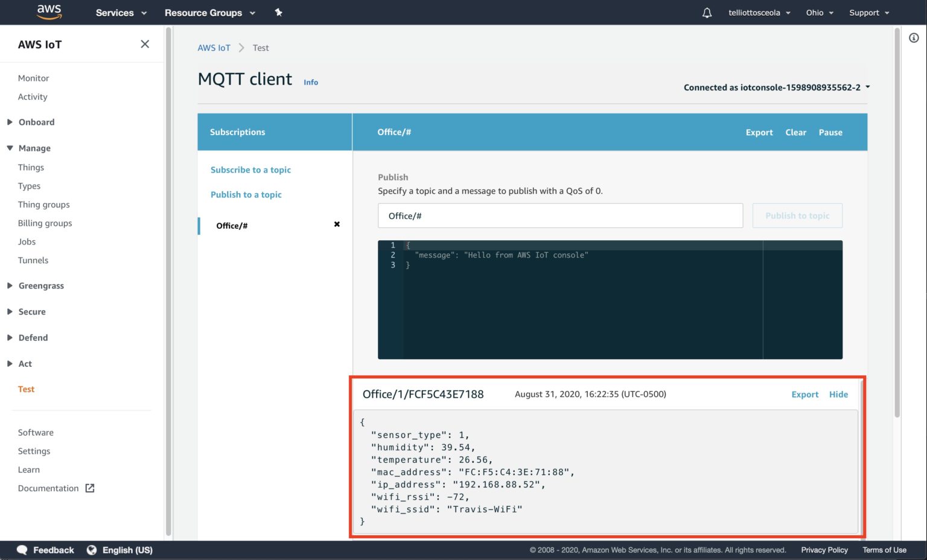Screen dimensions: 927x560
Task: Select Test in the sidebar
Action: click(x=26, y=389)
